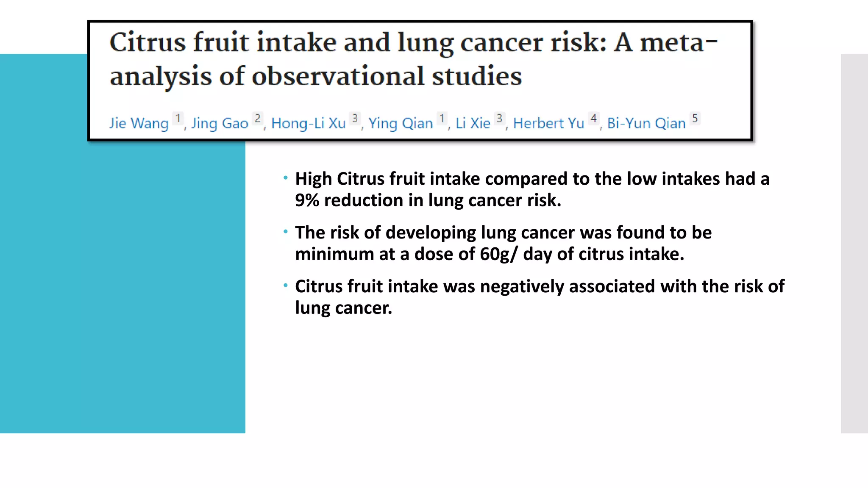
Task: Click affiliation superscript 1 after Ying Qian
Action: point(442,118)
